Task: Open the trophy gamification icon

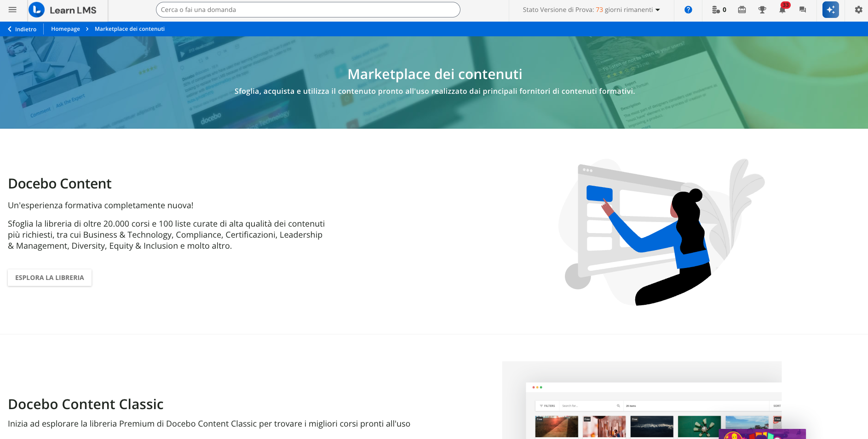Action: pyautogui.click(x=762, y=10)
